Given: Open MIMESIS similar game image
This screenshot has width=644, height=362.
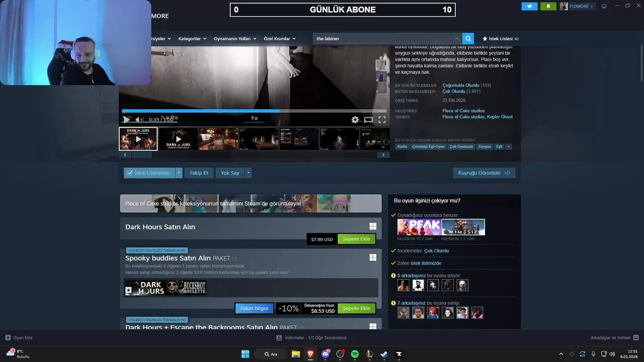Looking at the screenshot, I should tap(463, 227).
